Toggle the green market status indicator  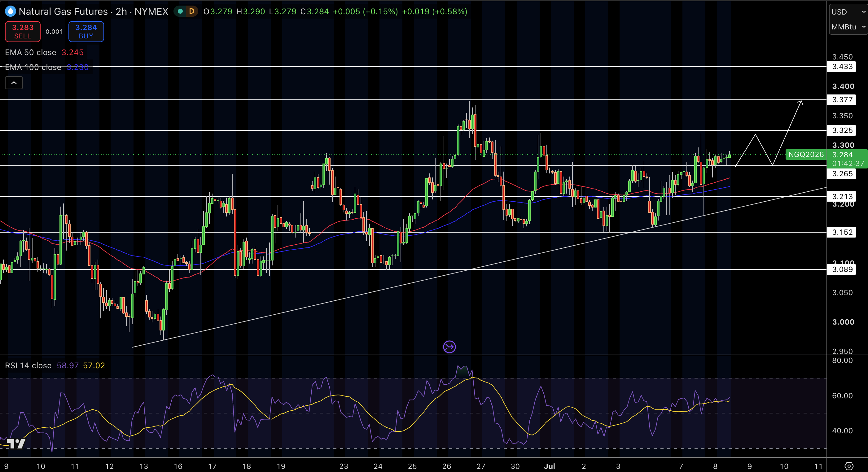click(180, 11)
